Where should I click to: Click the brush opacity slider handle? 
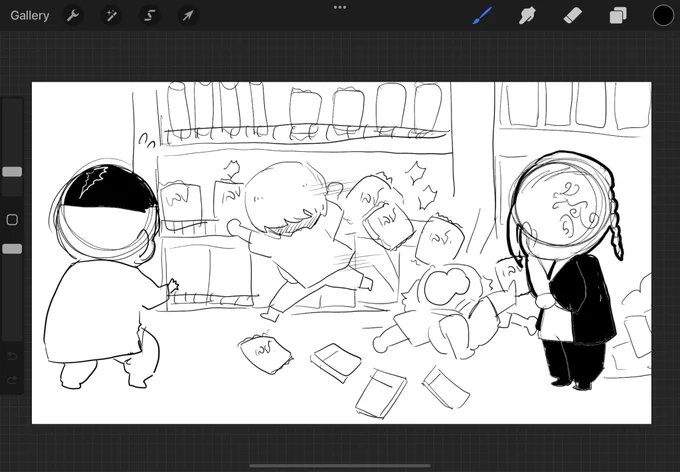(12, 249)
